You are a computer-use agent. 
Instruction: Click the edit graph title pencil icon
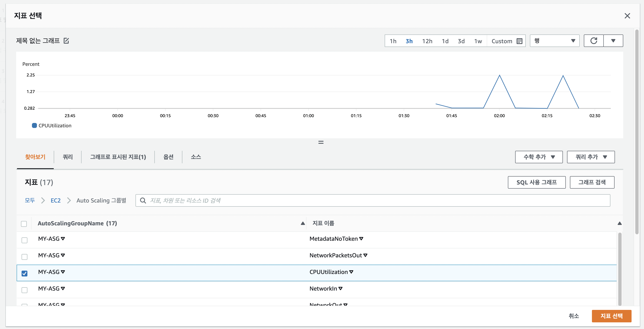[x=66, y=41]
